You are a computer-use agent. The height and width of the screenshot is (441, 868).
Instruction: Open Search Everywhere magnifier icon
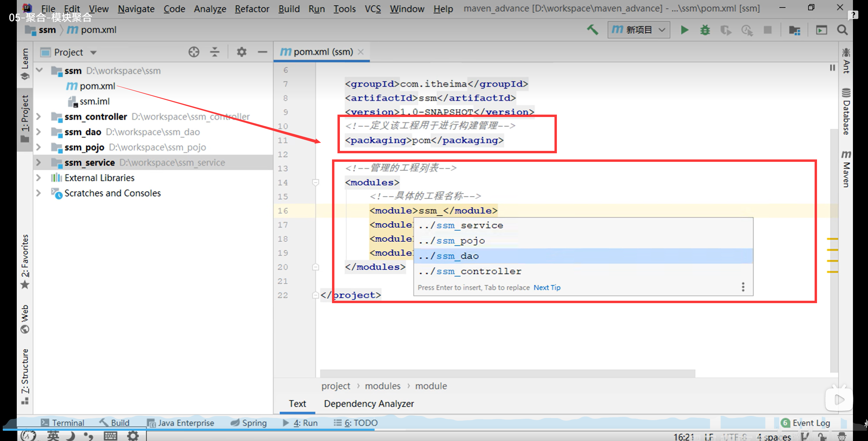point(842,30)
